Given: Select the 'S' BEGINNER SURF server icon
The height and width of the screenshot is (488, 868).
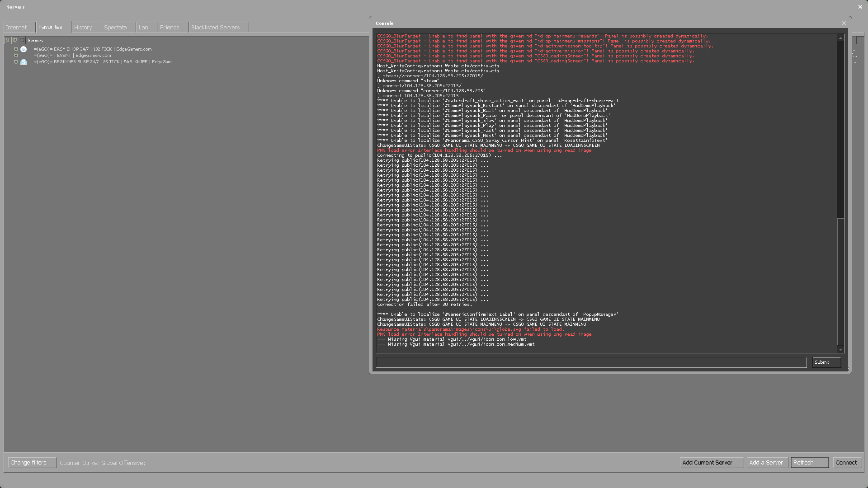Looking at the screenshot, I should point(24,62).
